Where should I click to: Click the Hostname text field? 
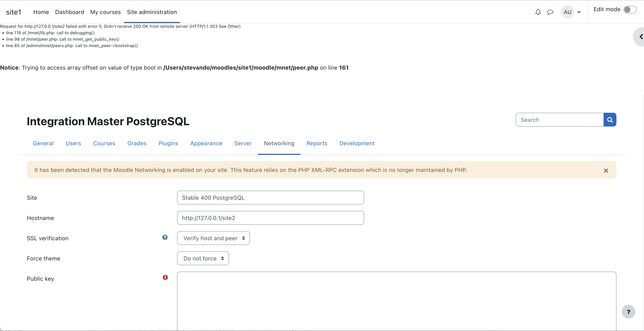tap(270, 218)
